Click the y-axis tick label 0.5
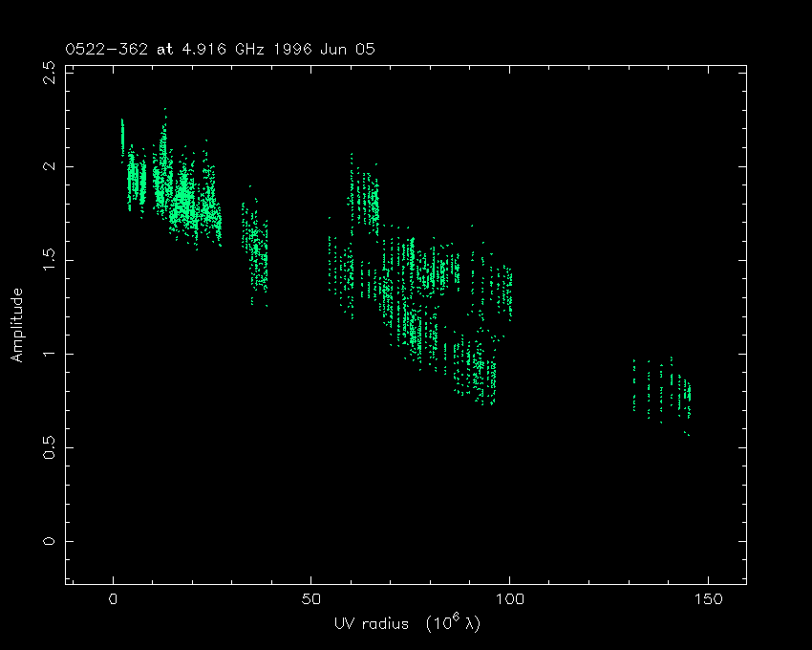 coord(50,447)
